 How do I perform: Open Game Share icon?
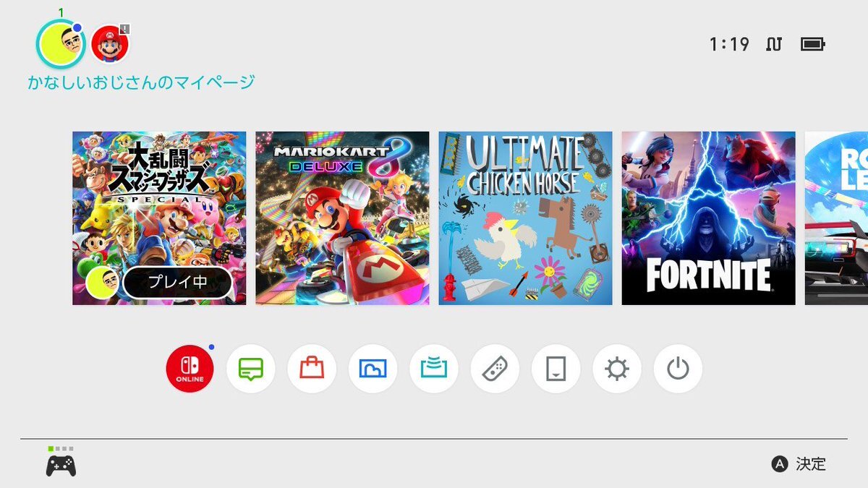[x=434, y=369]
